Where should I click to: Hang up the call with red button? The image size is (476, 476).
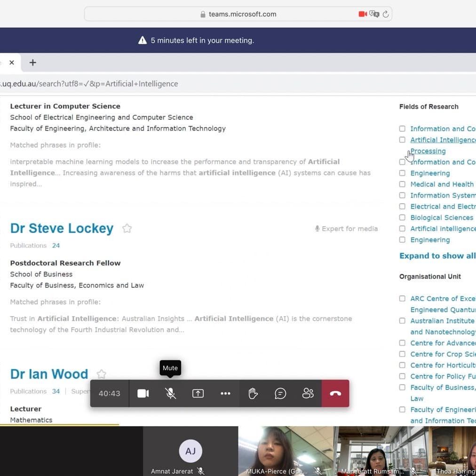click(335, 393)
